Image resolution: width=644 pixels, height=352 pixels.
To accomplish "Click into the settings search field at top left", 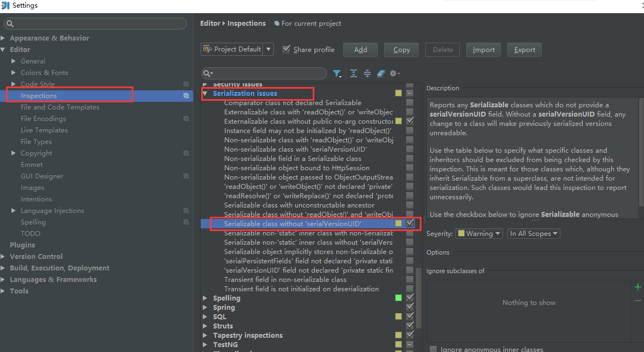I will (95, 24).
